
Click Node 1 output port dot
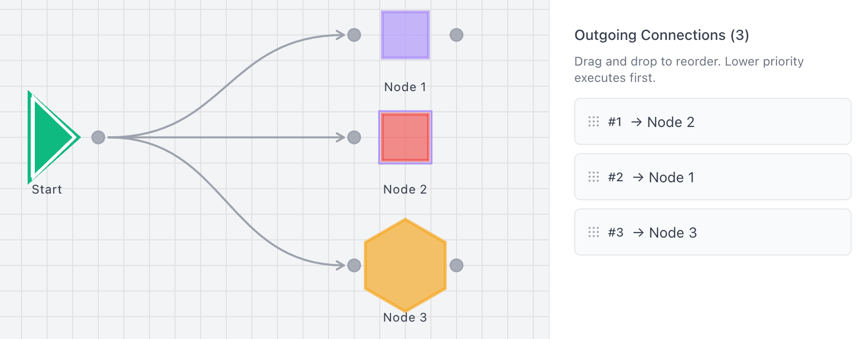pyautogui.click(x=457, y=35)
